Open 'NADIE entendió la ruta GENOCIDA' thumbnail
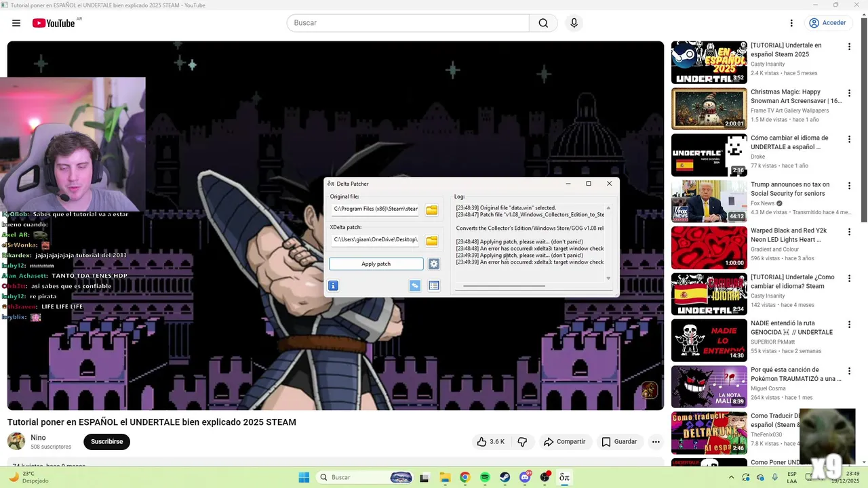This screenshot has width=868, height=488. tap(709, 340)
